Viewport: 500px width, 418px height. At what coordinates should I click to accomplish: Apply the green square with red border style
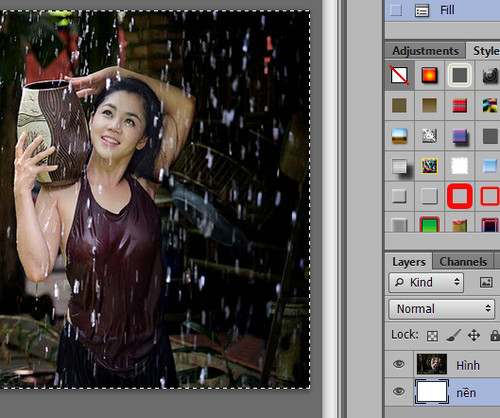pos(429,224)
